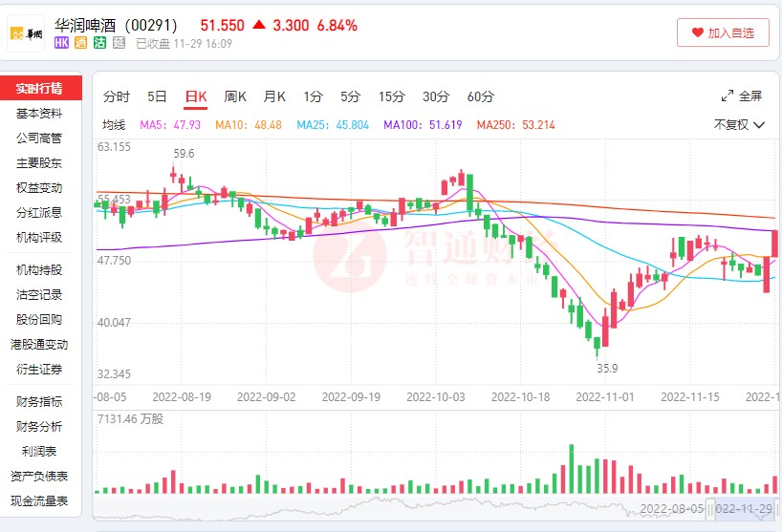
Task: Switch to the 5日 chart tab
Action: click(157, 96)
